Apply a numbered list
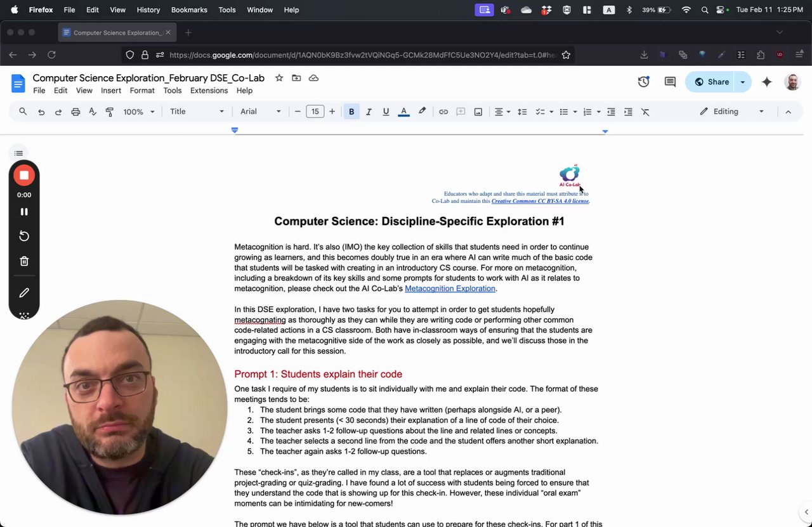The image size is (812, 527). [x=587, y=112]
